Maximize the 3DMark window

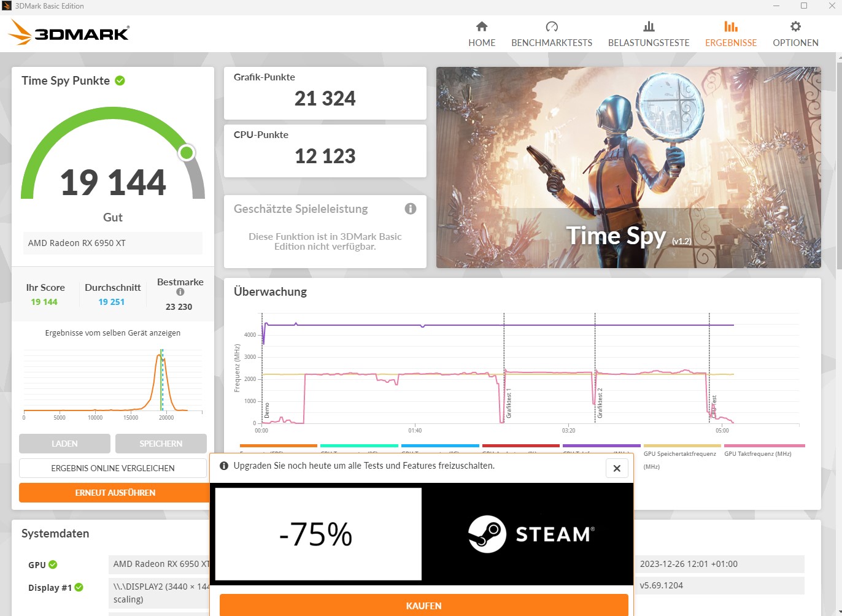pos(804,6)
